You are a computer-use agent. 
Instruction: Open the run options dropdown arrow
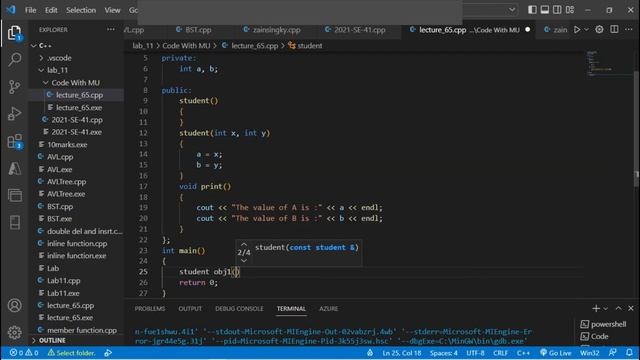pyautogui.click(x=587, y=29)
